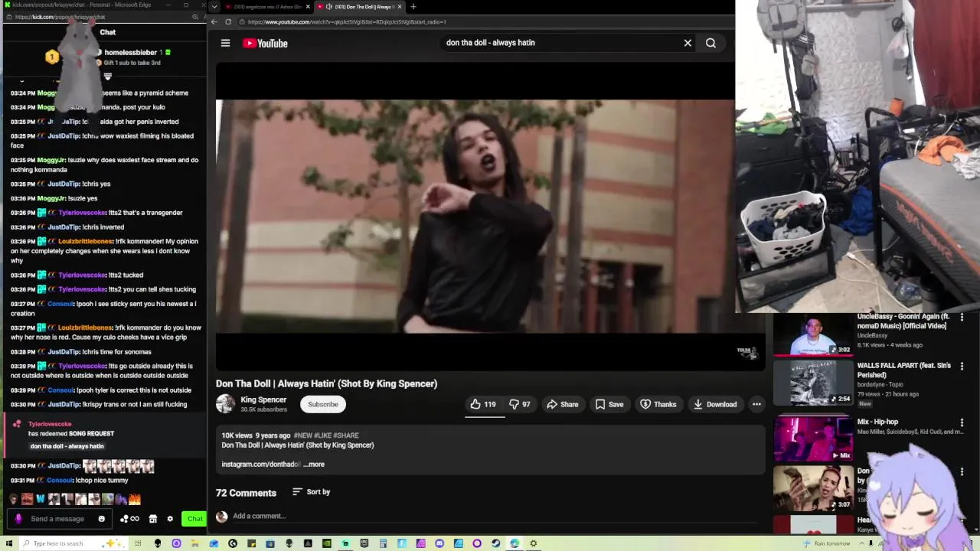This screenshot has width=980, height=551.
Task: Close the Don Tha Doll tab
Action: pyautogui.click(x=399, y=7)
